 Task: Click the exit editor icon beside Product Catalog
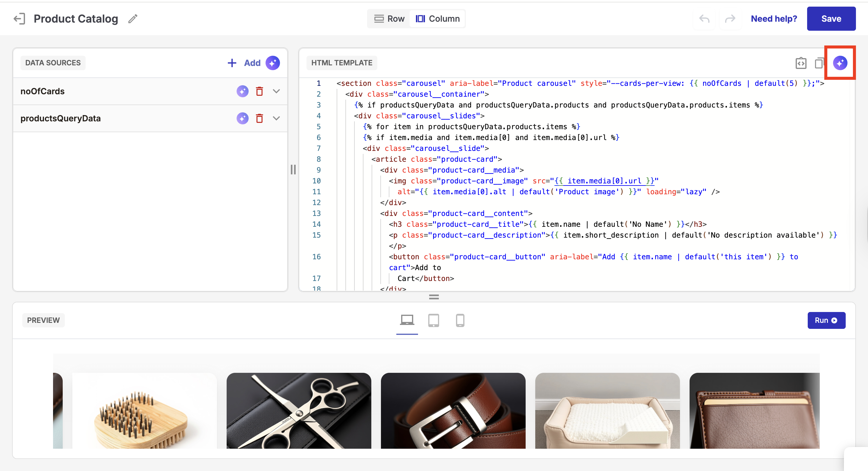[19, 19]
